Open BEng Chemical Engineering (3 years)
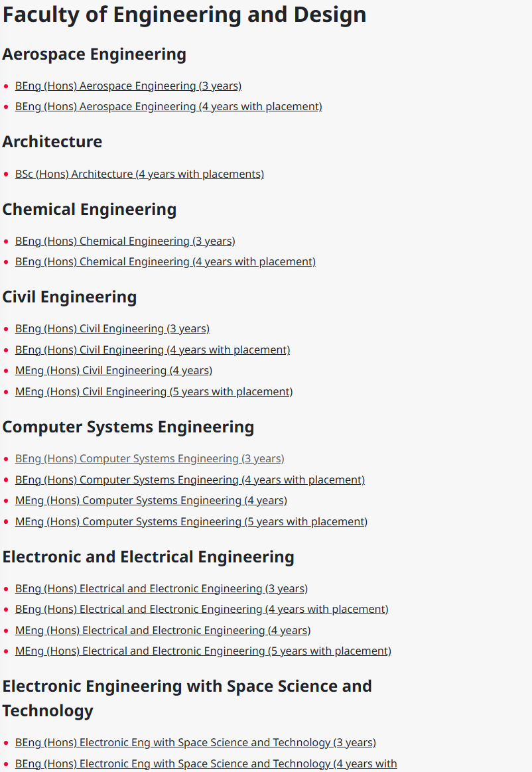The image size is (532, 772). (x=125, y=241)
